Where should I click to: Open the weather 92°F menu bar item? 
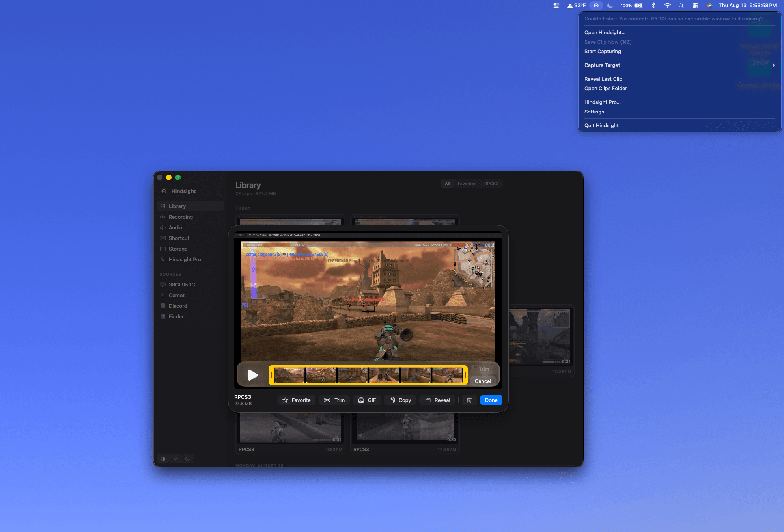[x=576, y=6]
